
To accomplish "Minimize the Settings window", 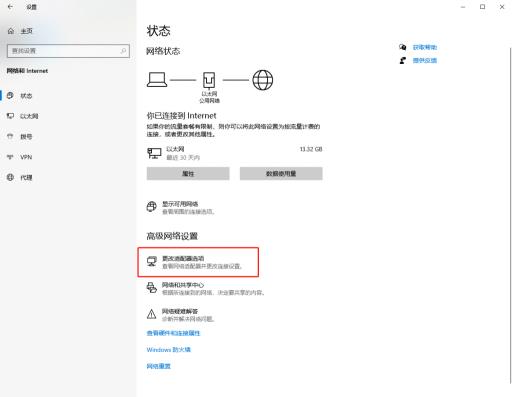I will point(463,7).
